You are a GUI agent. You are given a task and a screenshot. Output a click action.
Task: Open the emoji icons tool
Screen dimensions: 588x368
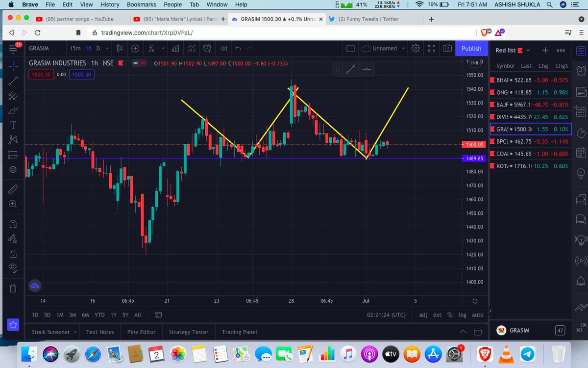click(x=13, y=169)
